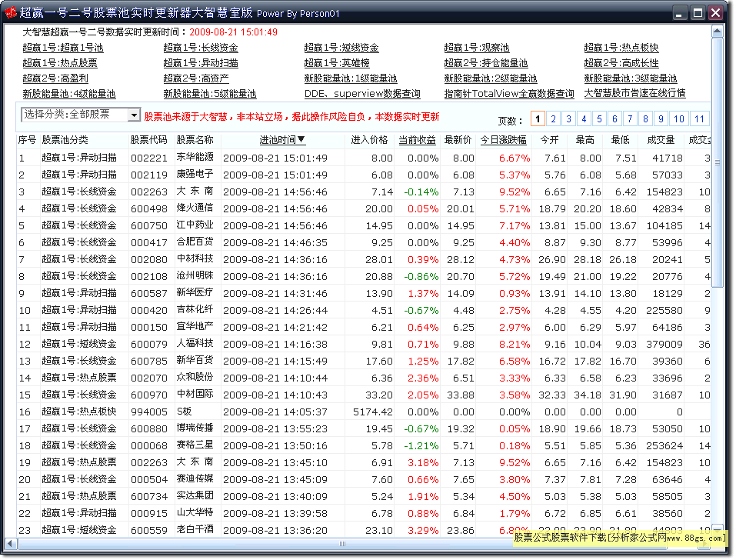Open the 超赢1号:热点股票 link
This screenshot has width=736, height=560.
pos(60,63)
